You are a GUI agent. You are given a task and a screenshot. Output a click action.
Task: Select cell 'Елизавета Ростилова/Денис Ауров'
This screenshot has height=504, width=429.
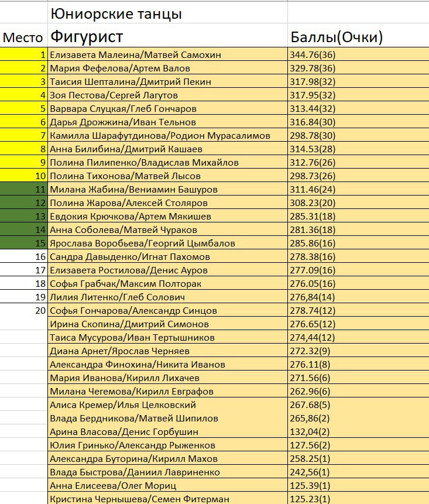pos(167,270)
